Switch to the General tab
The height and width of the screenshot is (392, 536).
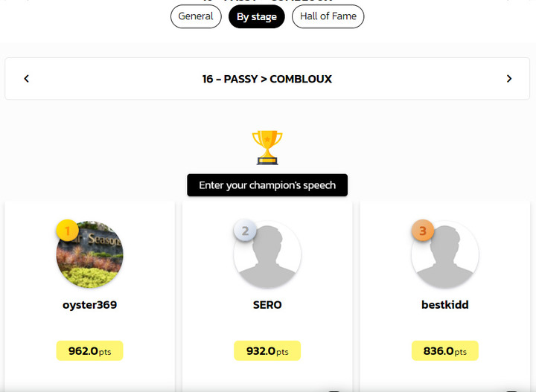[x=196, y=16]
